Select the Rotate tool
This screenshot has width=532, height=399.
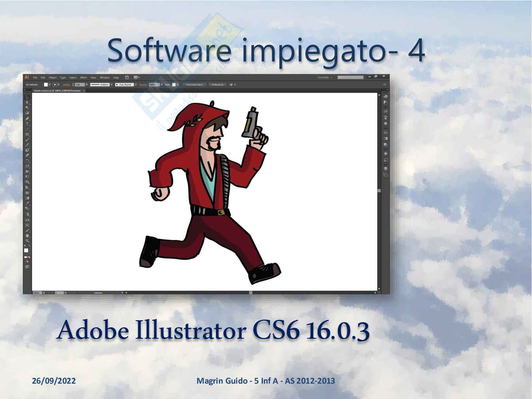click(27, 161)
